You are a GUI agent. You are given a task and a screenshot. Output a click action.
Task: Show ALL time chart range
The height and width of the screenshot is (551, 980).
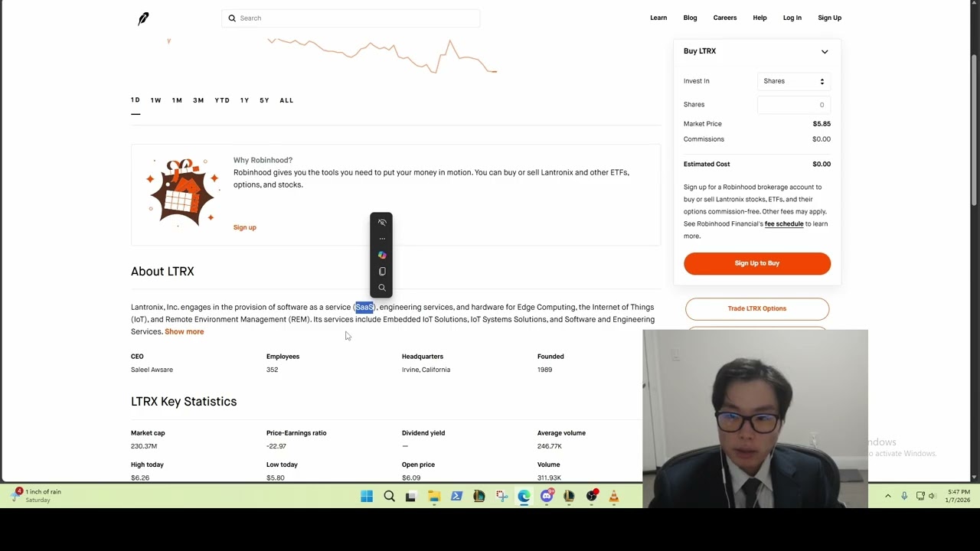click(286, 100)
